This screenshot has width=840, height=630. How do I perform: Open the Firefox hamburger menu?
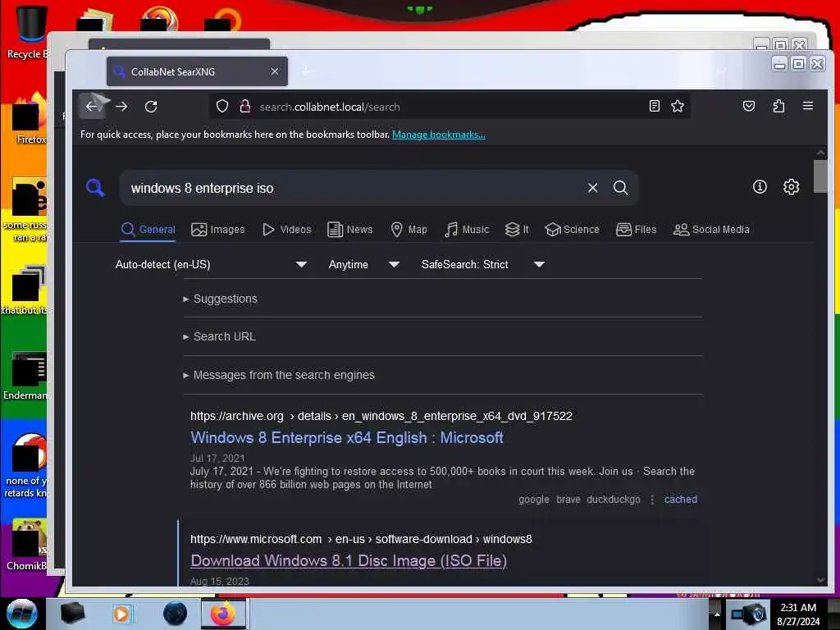[x=808, y=106]
